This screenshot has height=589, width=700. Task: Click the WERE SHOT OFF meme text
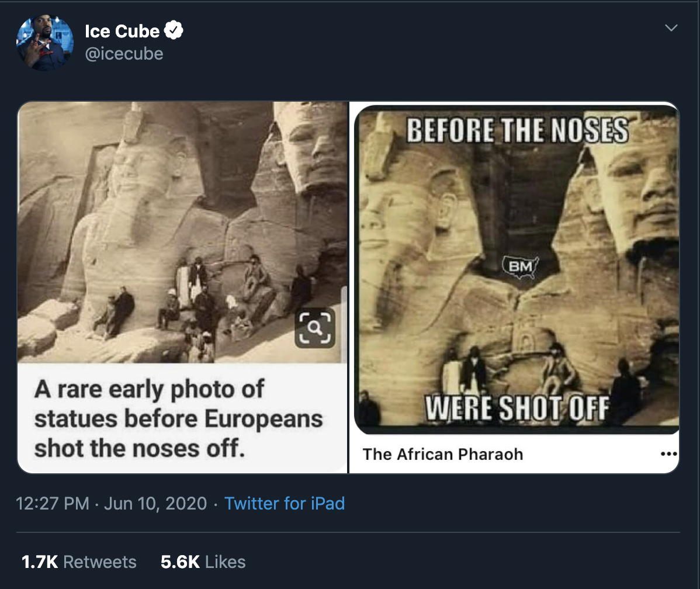tap(517, 407)
